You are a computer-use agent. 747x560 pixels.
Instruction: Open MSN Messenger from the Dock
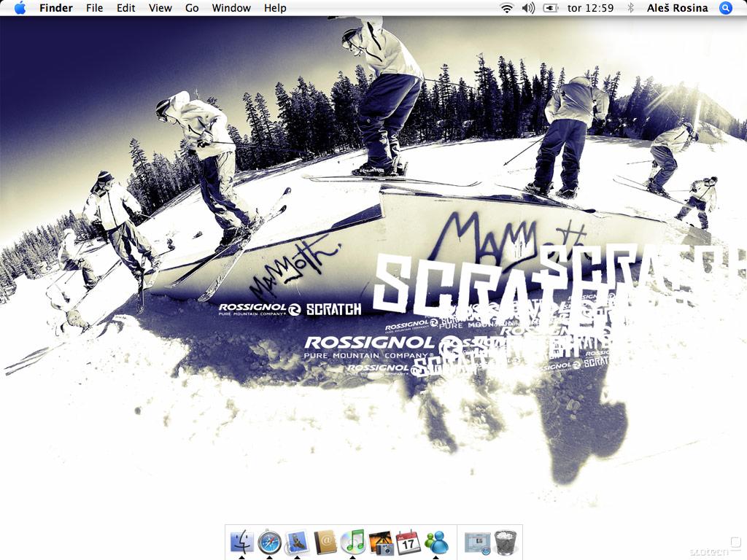[x=436, y=542]
